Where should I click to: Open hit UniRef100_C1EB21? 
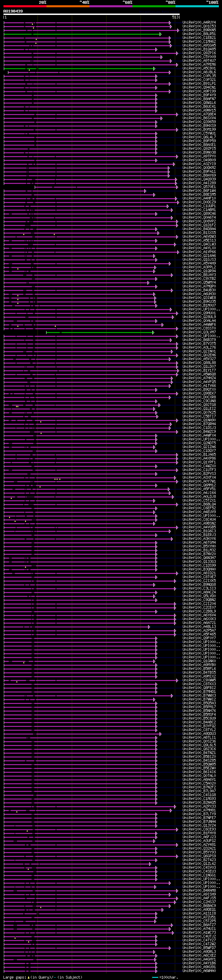click(199, 38)
